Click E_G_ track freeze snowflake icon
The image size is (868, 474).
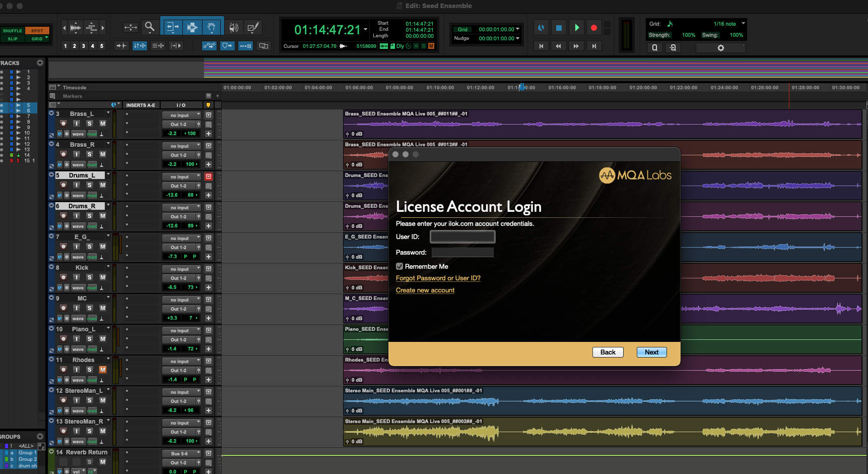pos(66,257)
